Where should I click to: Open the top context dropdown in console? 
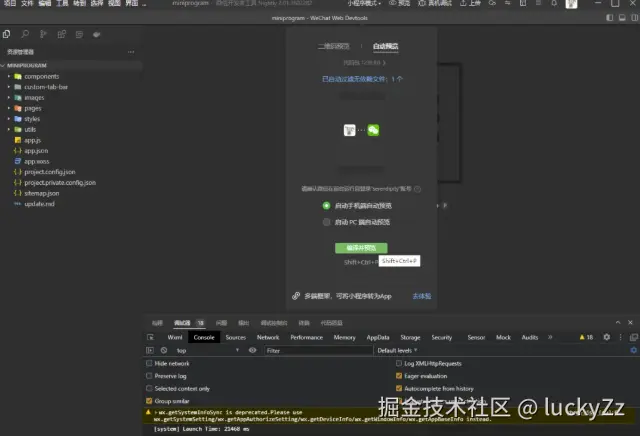pyautogui.click(x=208, y=350)
